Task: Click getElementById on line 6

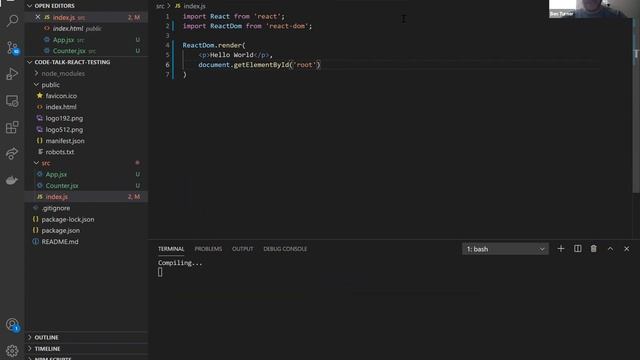Action: click(x=261, y=65)
